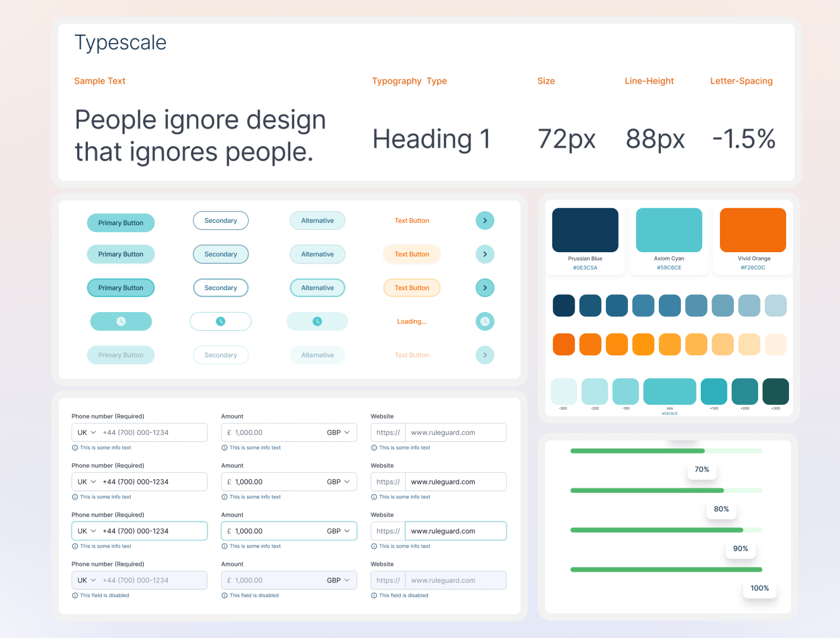Click the top circular chevron arrow icon button
Viewport: 840px width, 638px height.
(x=485, y=220)
